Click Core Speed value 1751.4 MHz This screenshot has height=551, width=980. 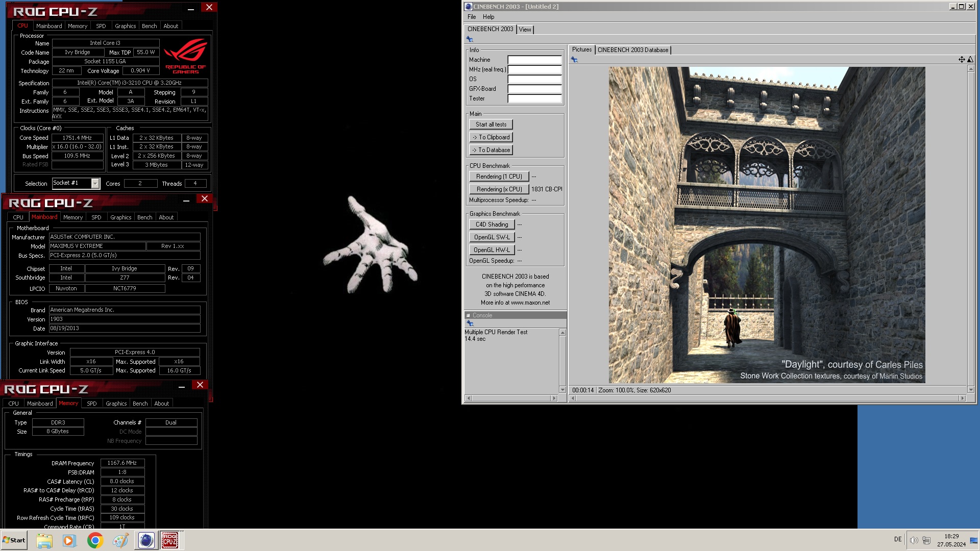point(78,138)
